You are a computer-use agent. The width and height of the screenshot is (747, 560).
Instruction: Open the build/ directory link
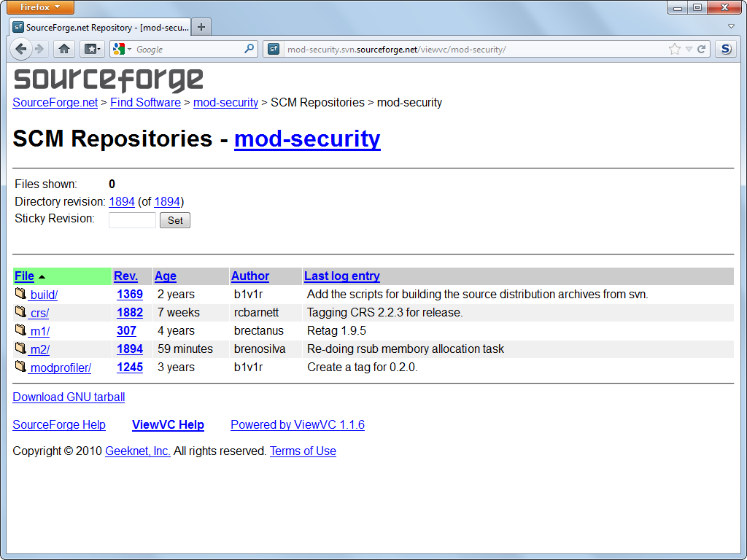point(44,295)
